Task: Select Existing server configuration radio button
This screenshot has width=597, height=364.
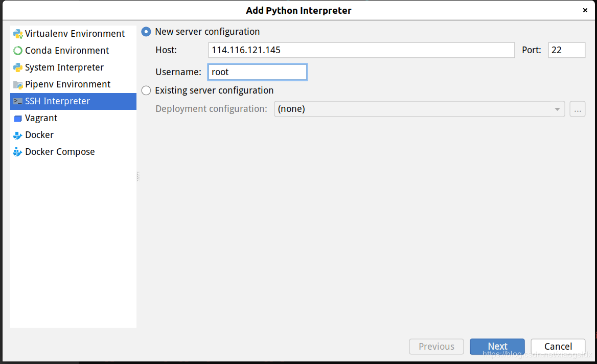Action: pos(146,90)
